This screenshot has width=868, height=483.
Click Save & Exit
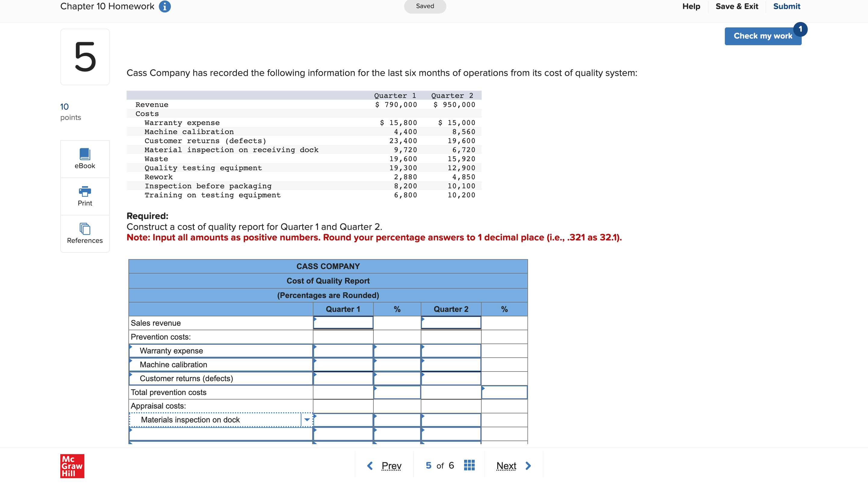pyautogui.click(x=737, y=6)
